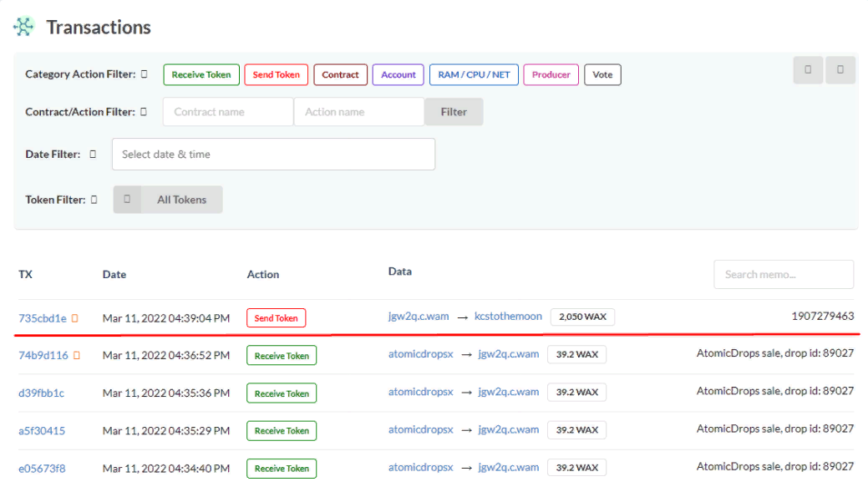Click the first gray square button top right
The height and width of the screenshot is (487, 868).
[808, 69]
